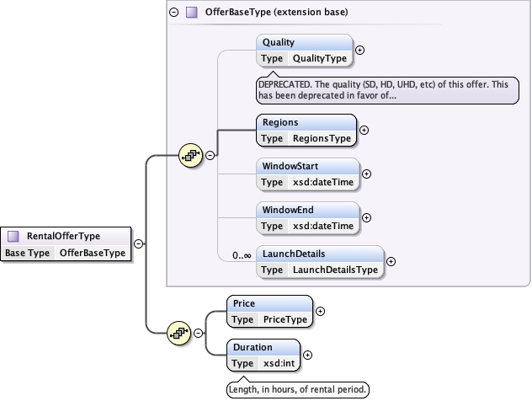
Task: Click the RegionsType type value
Action: 322,138
